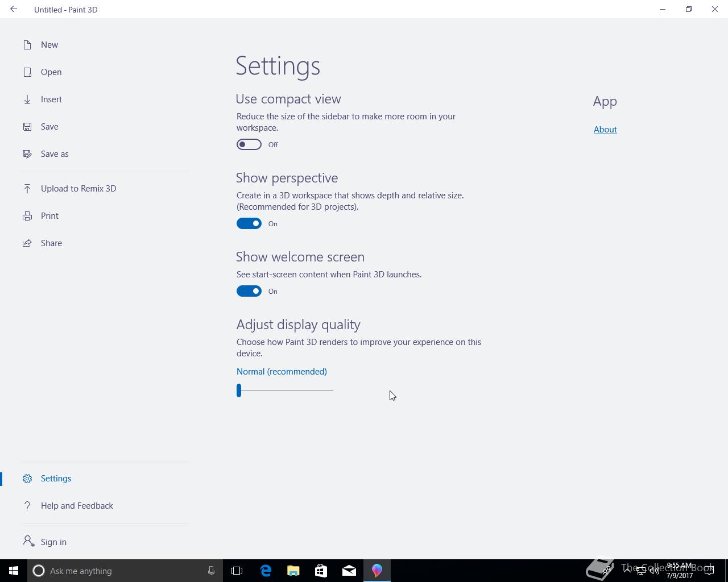728x582 pixels.
Task: Click the Ask me anything search box
Action: pyautogui.click(x=124, y=571)
